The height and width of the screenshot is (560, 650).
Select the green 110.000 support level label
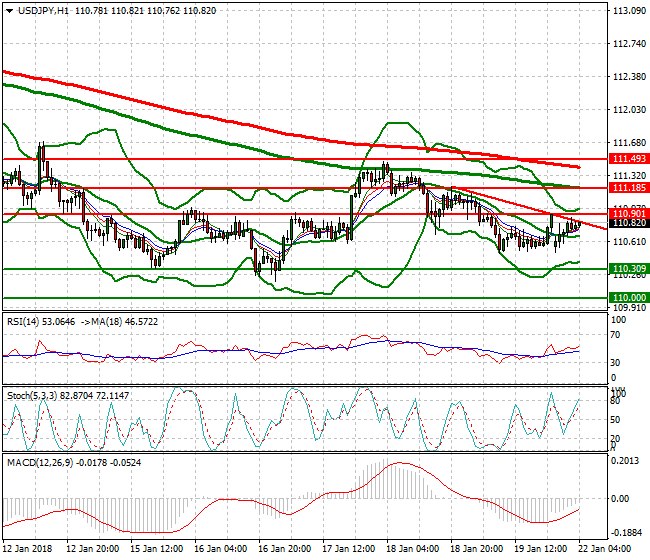coord(629,298)
